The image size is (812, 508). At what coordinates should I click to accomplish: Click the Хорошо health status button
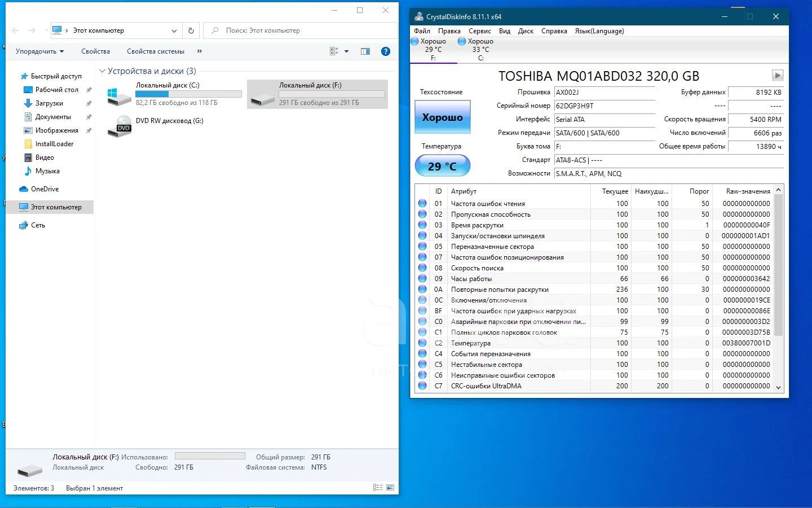coord(443,117)
